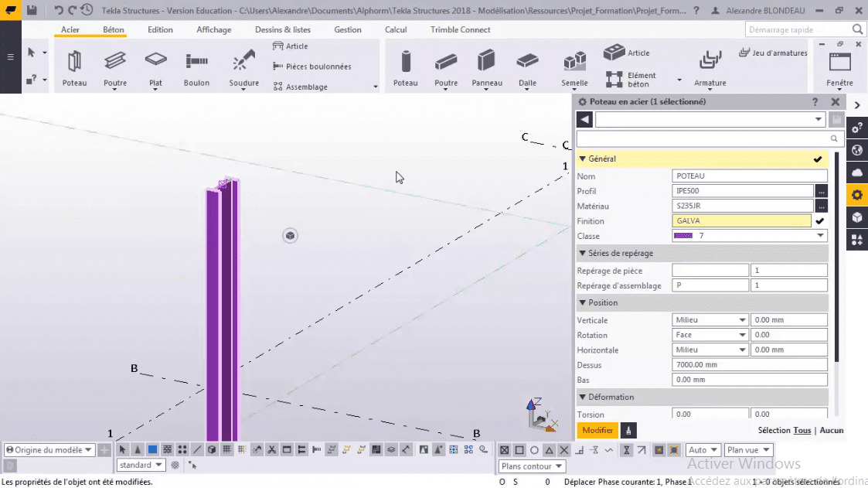The width and height of the screenshot is (868, 488).
Task: Open the globe side panel icon
Action: pos(857,151)
